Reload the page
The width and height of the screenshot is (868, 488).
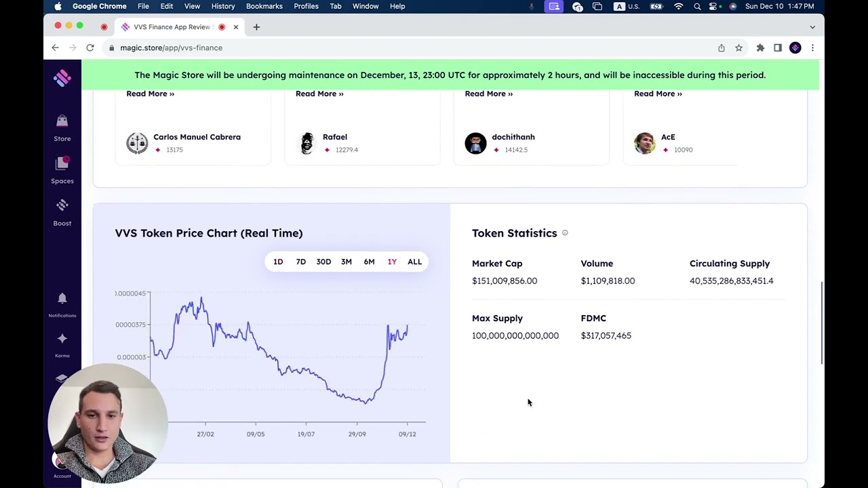click(90, 47)
